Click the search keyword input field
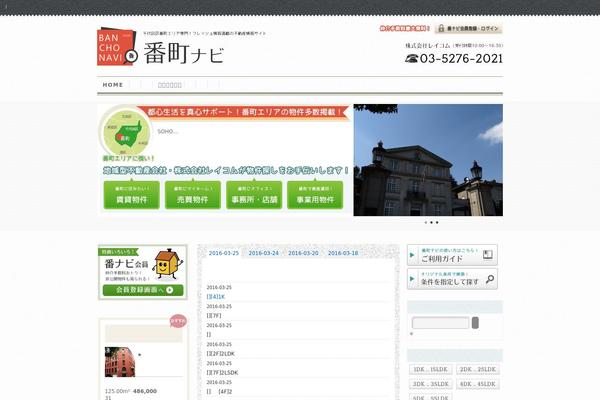This screenshot has height=400, width=600. coord(440,323)
